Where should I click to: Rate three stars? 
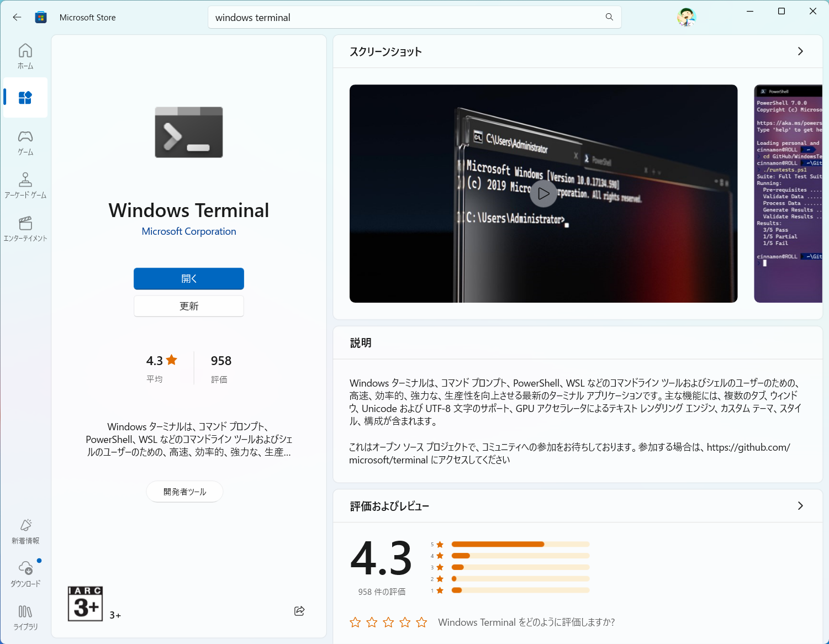coord(388,622)
